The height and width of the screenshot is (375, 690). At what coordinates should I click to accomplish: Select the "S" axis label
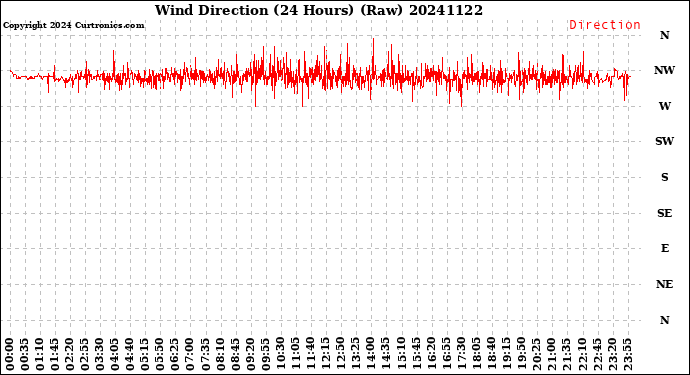[x=664, y=177]
